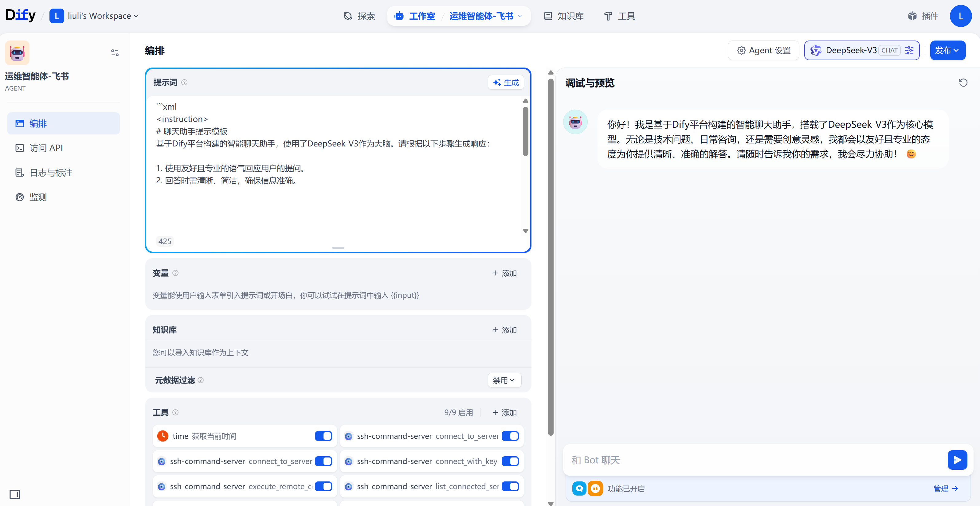Open the user avatar L menu

(961, 16)
